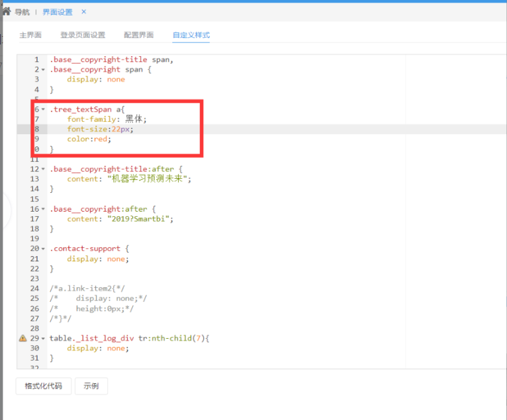Click the ".base__copyright-title span," line
The image size is (507, 420).
(112, 59)
